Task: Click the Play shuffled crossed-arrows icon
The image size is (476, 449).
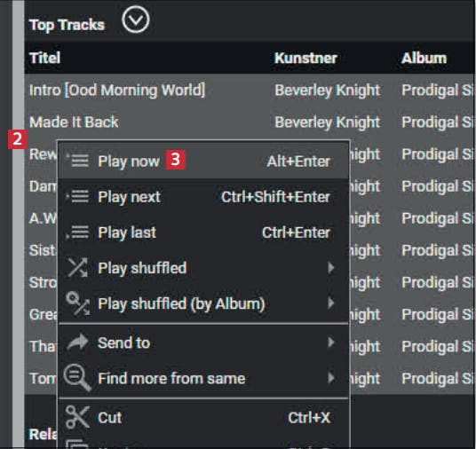Action: [x=78, y=268]
